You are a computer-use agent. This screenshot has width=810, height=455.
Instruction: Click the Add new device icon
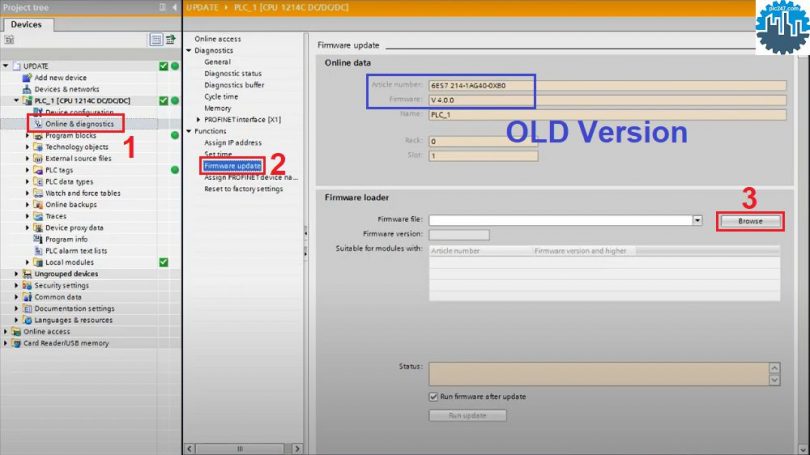pos(27,77)
